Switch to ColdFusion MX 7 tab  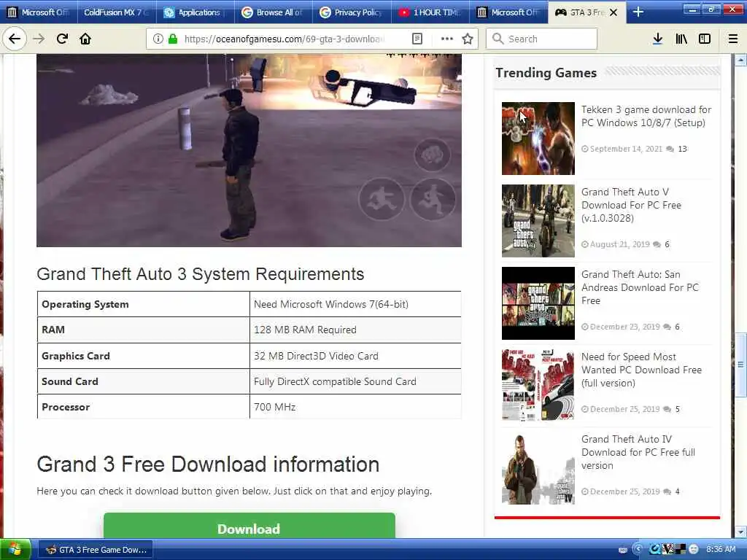tap(117, 12)
